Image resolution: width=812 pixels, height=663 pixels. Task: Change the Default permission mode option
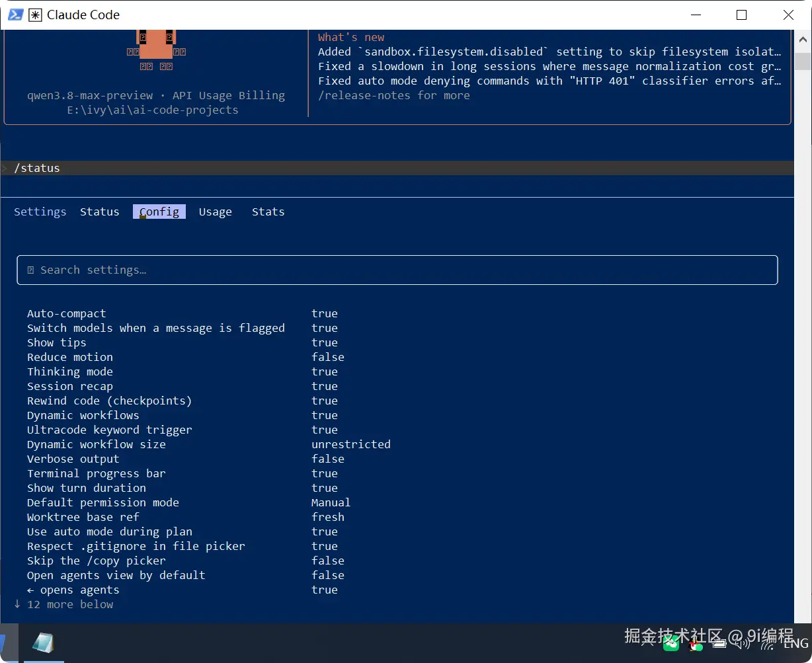(189, 502)
